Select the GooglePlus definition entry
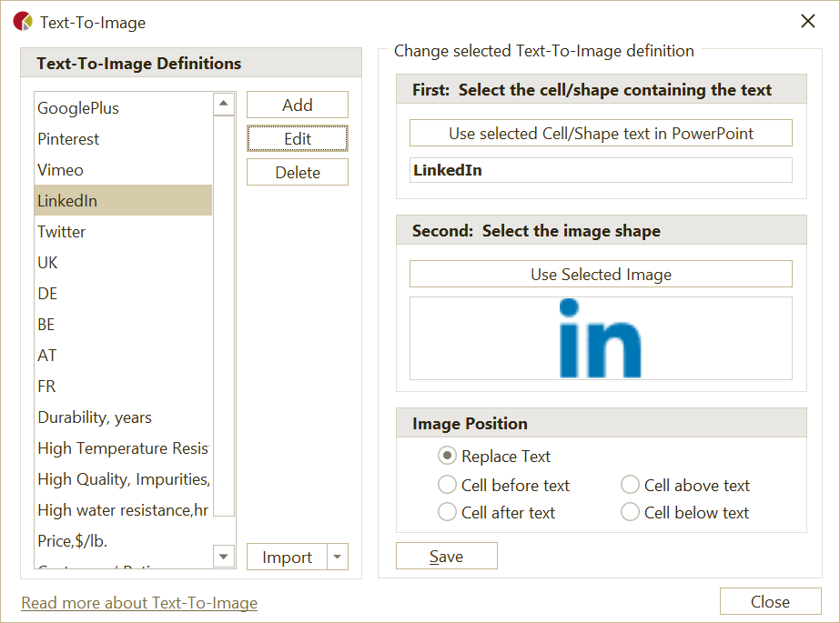Viewport: 840px width, 623px height. 77,107
